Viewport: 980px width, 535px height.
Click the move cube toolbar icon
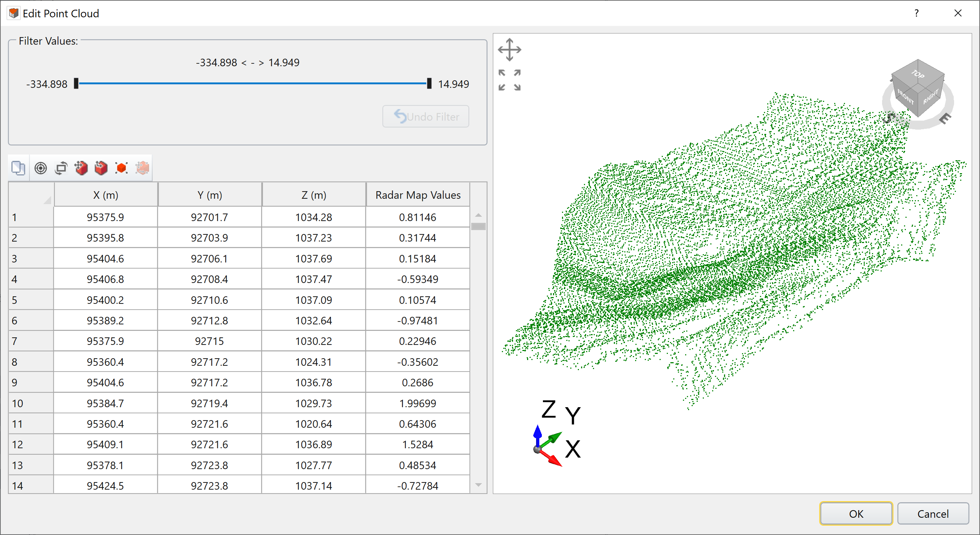tap(81, 168)
